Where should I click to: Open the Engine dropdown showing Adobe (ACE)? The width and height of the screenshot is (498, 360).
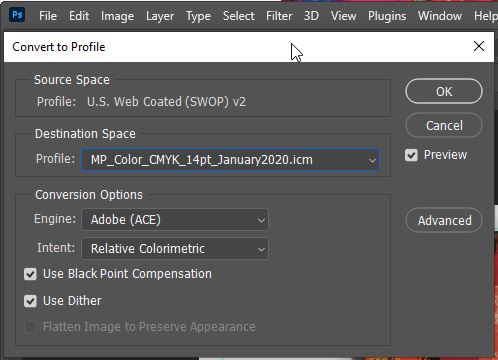coord(175,220)
